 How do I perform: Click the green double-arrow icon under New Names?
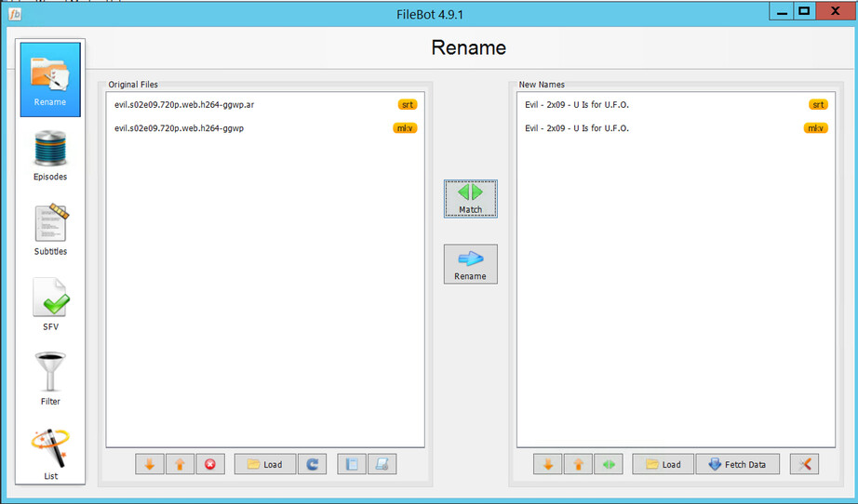(x=609, y=465)
